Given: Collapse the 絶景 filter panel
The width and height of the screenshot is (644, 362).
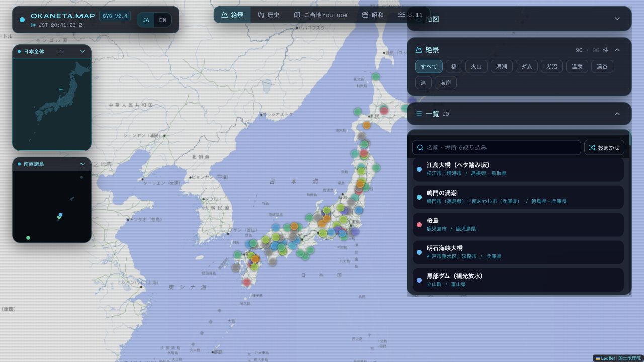Looking at the screenshot, I should tap(617, 50).
